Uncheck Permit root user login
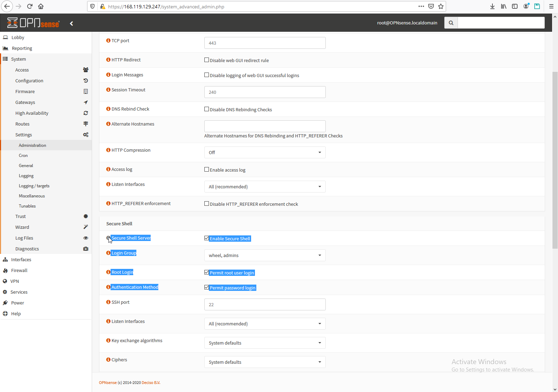Image resolution: width=558 pixels, height=392 pixels. (206, 272)
